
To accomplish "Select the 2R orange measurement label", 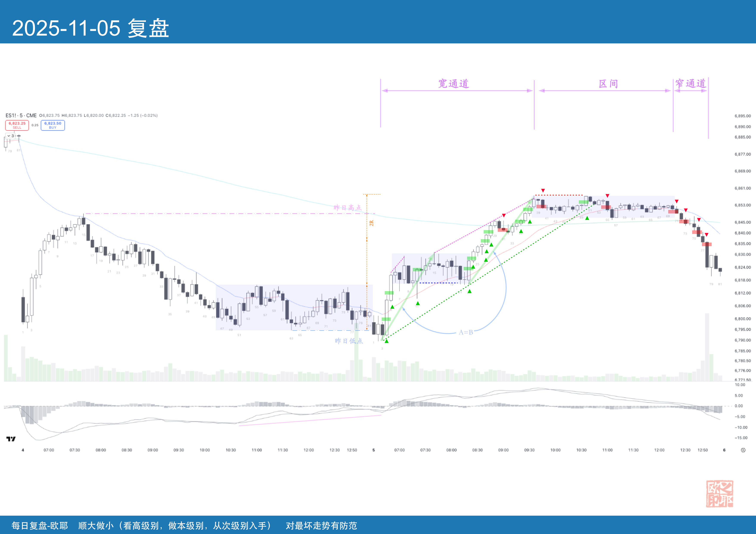I will click(371, 223).
